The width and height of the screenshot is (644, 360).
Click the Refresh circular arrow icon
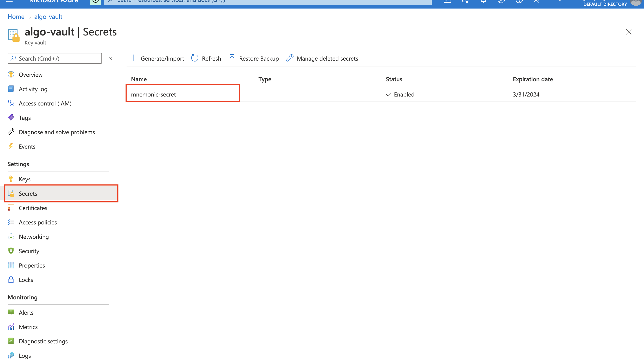pos(195,58)
